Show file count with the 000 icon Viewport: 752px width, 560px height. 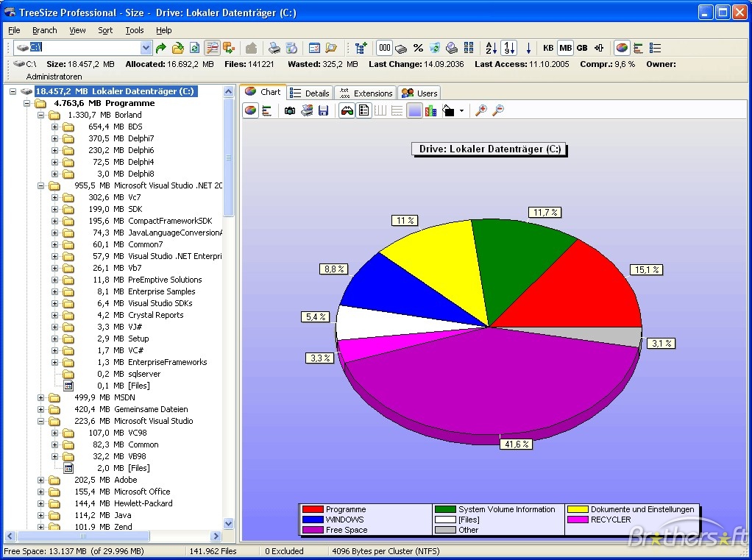[385, 48]
